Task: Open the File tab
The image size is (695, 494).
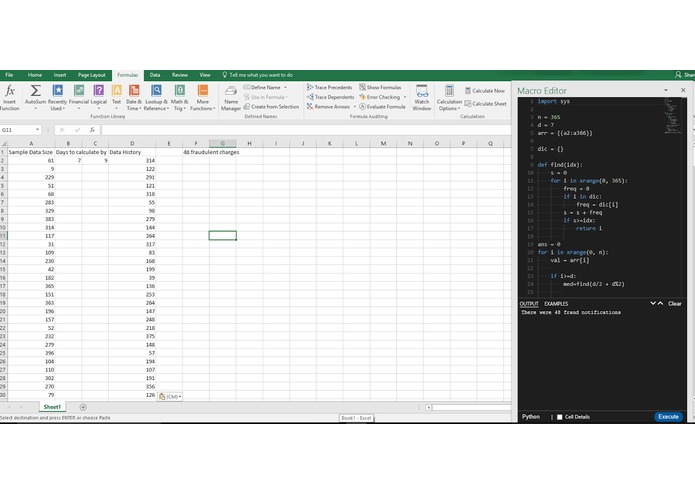Action: [x=9, y=75]
